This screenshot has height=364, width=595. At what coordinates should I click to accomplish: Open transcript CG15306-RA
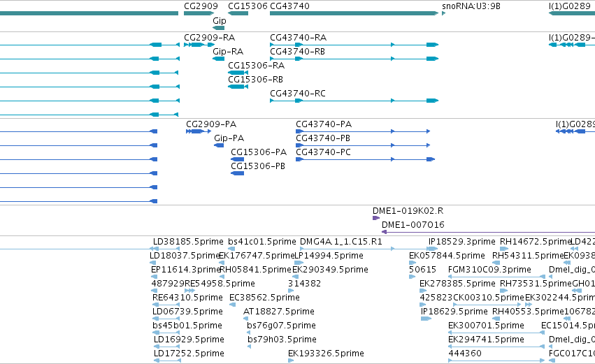click(x=256, y=66)
